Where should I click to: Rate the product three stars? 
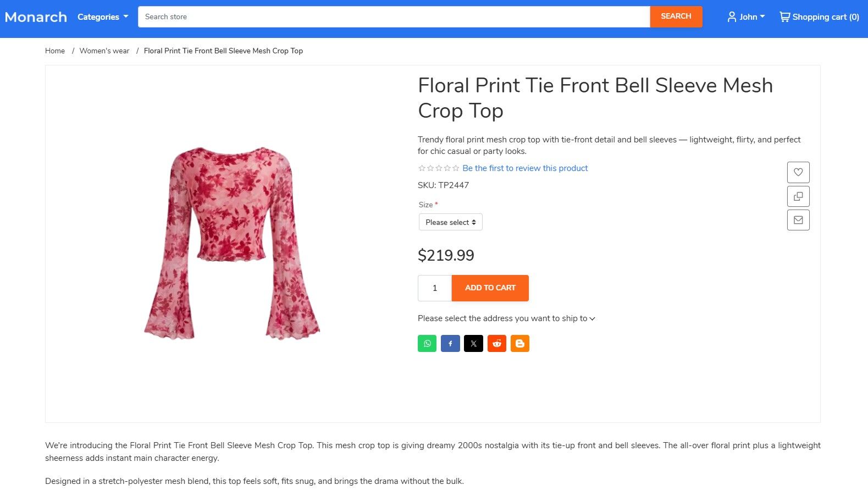[438, 167]
